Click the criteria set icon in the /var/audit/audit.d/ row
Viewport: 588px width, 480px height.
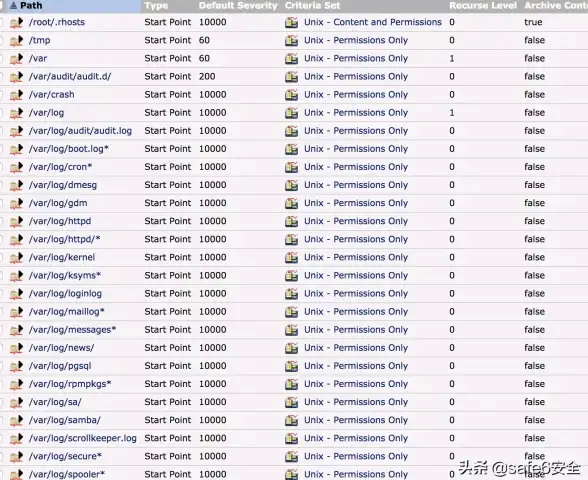coord(291,76)
